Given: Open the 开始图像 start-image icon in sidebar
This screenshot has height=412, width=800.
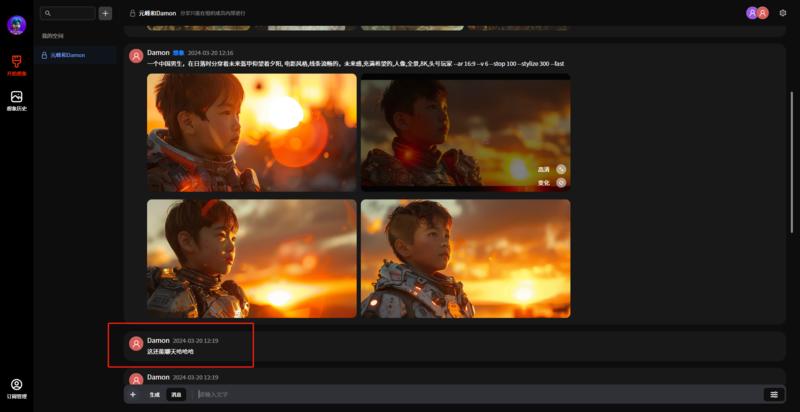Looking at the screenshot, I should 16,63.
